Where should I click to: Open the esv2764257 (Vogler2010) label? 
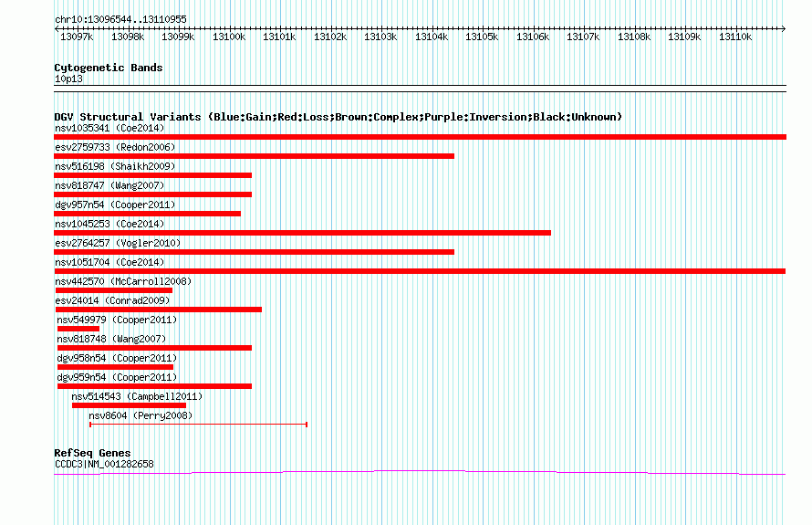(x=118, y=243)
